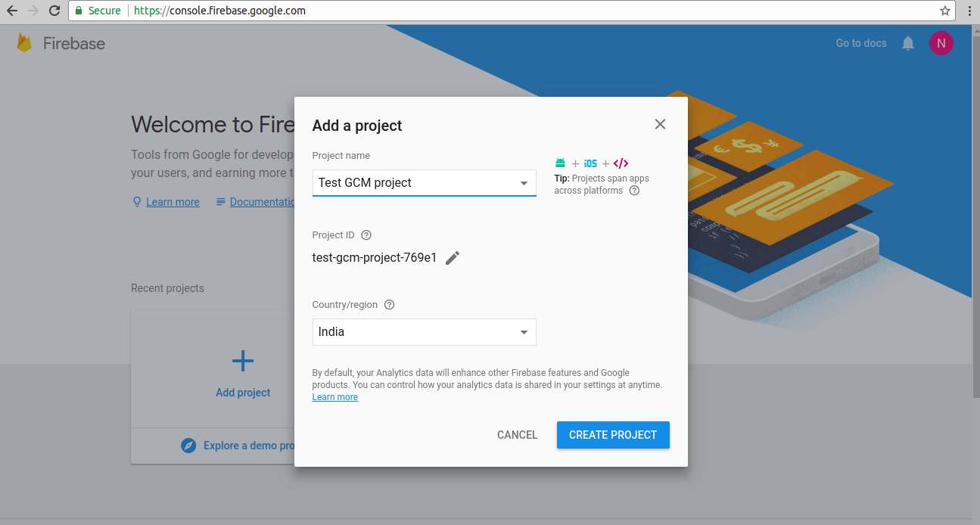This screenshot has width=980, height=525.
Task: Click the Learn more lightbulb icon
Action: click(x=137, y=202)
